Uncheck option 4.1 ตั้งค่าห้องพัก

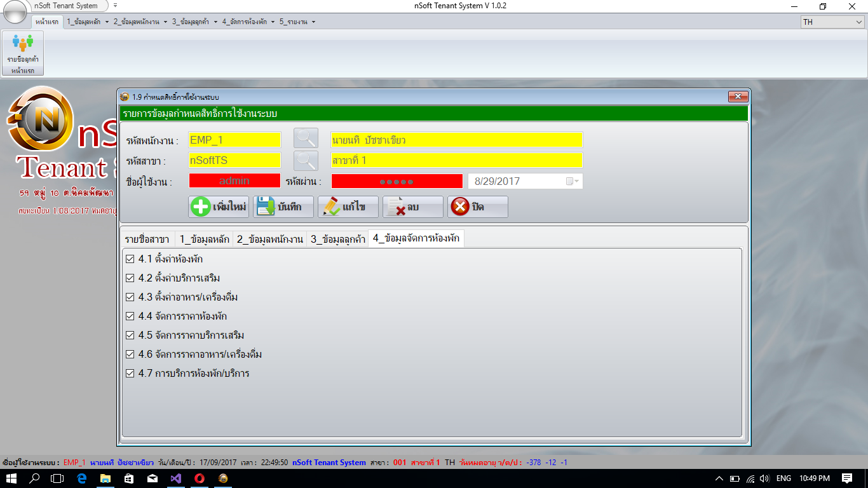132,258
